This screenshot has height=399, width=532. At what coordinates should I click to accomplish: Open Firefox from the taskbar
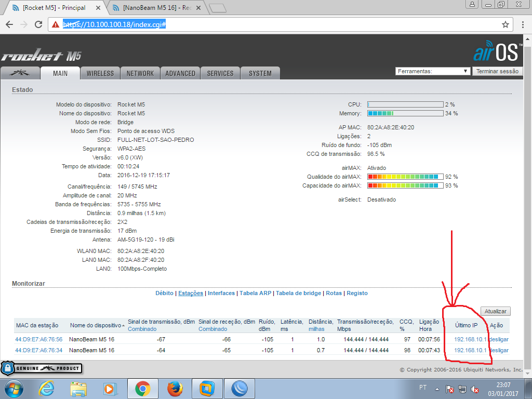[175, 389]
